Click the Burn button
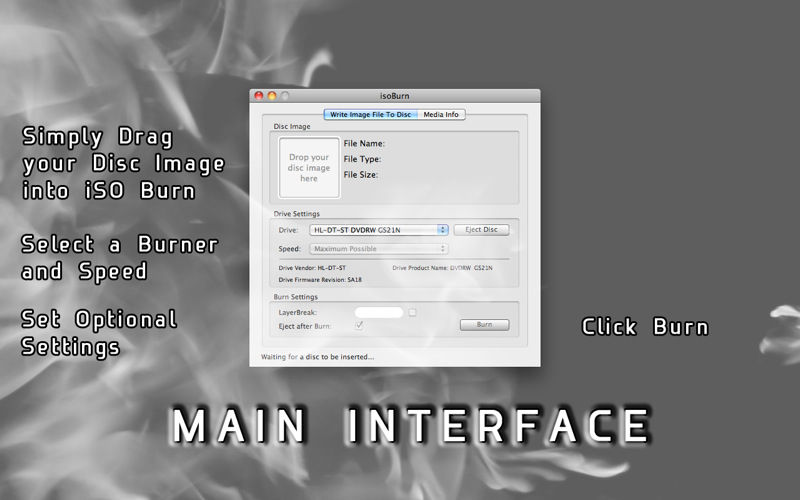Image resolution: width=800 pixels, height=500 pixels. pos(485,324)
